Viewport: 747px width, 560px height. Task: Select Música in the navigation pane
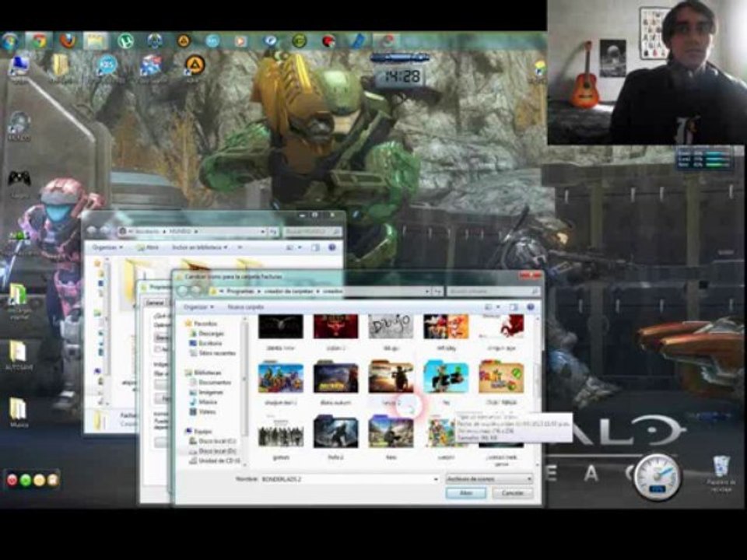pos(203,402)
